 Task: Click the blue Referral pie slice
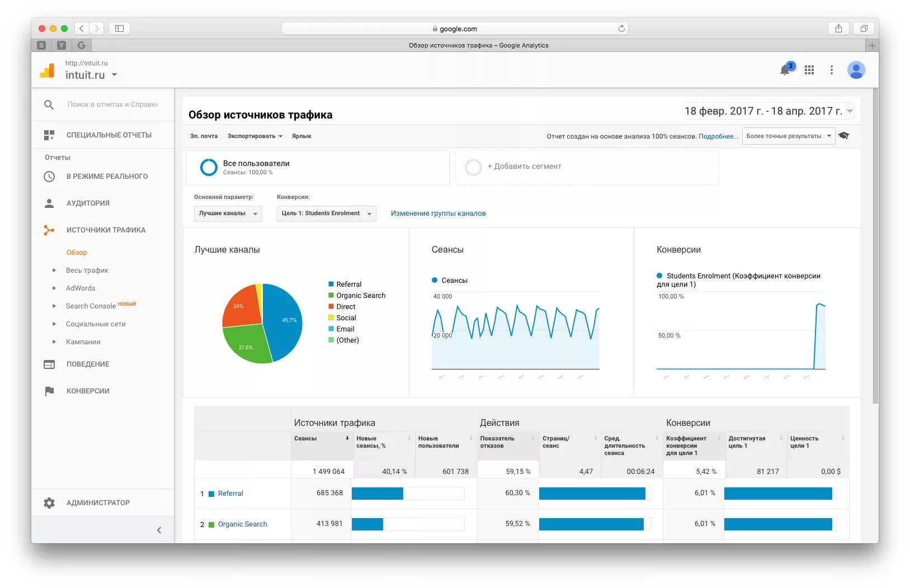(284, 323)
